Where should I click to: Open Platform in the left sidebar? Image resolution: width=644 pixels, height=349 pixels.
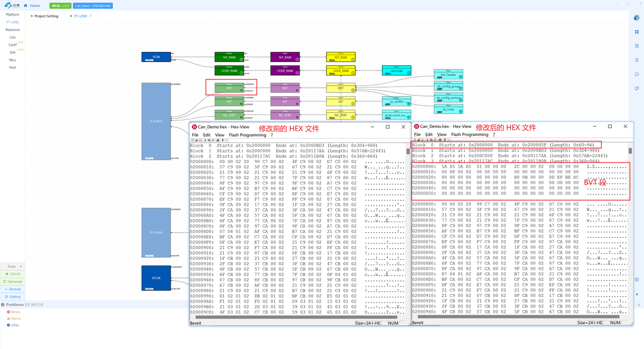point(13,15)
